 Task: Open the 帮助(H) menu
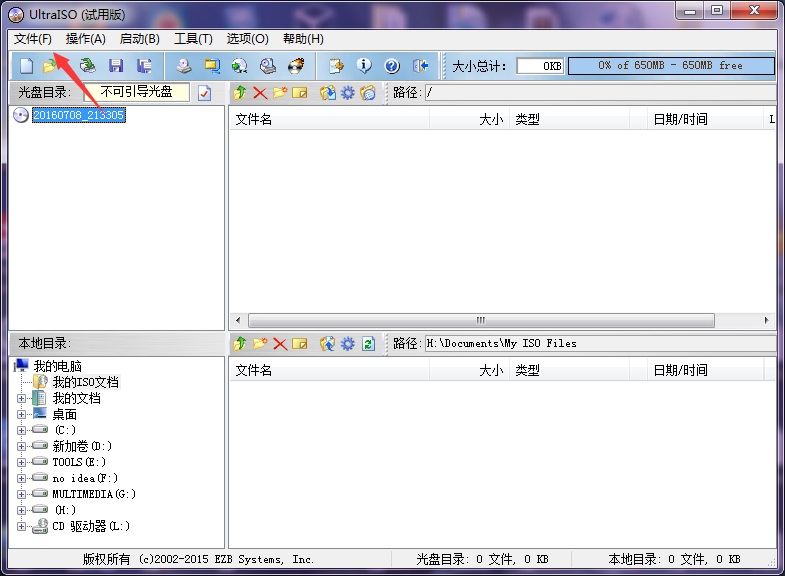303,39
